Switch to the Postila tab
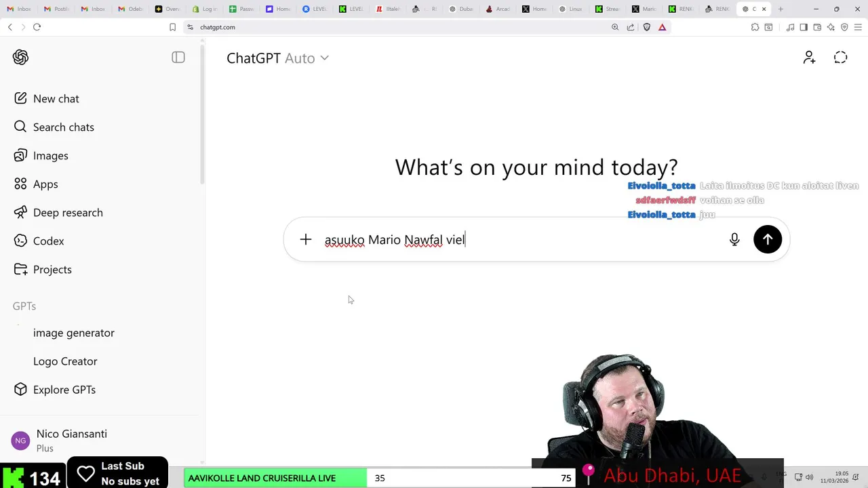Screen dimensions: 868x488 pyautogui.click(x=56, y=9)
